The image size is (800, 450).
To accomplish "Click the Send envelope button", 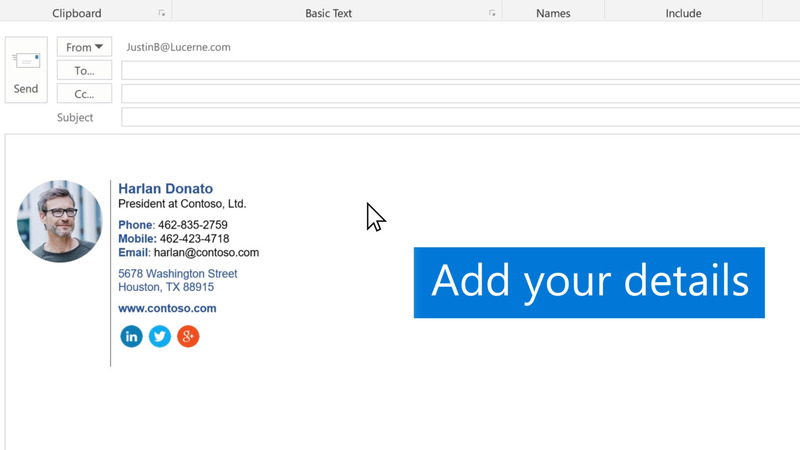I will tap(26, 70).
